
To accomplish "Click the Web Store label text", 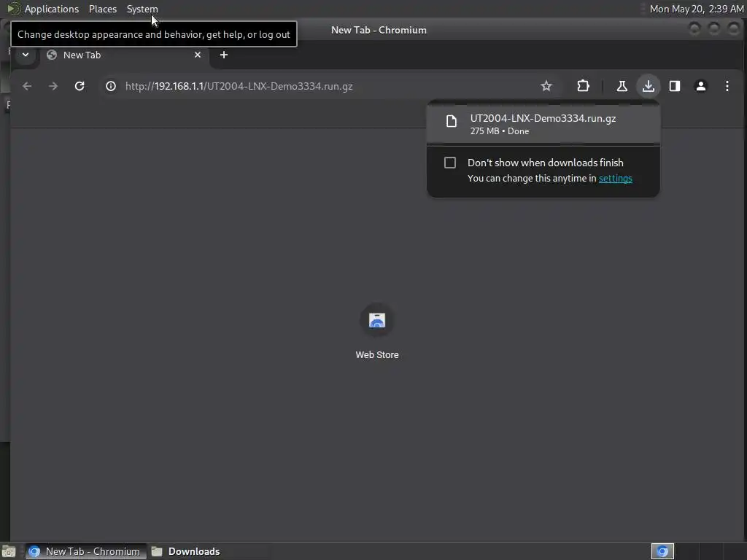I will click(x=377, y=355).
